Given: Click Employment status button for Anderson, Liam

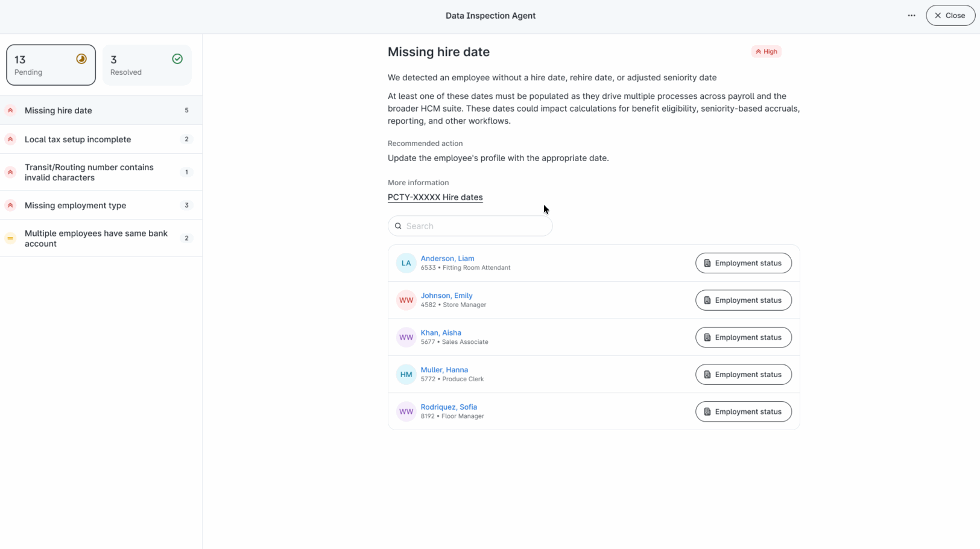Looking at the screenshot, I should pos(743,263).
